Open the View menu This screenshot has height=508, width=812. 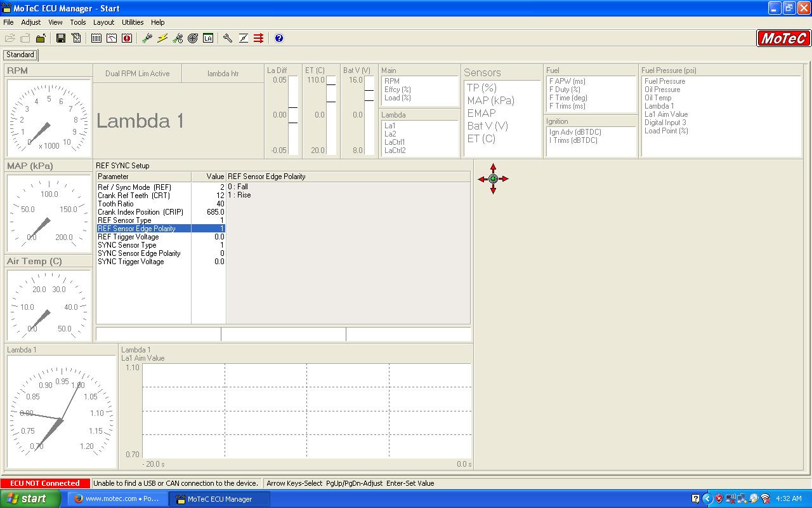coord(55,22)
